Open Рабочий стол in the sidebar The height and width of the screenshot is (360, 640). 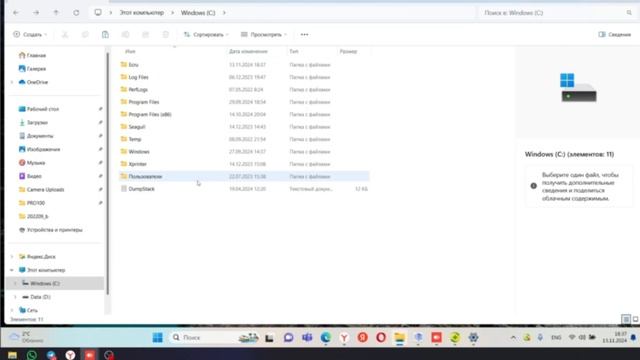[x=42, y=109]
